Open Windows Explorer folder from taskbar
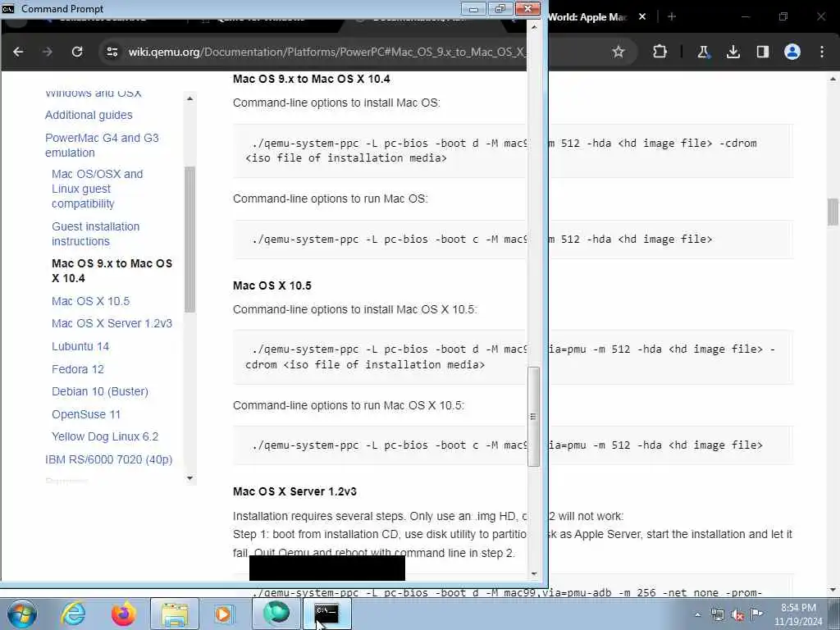Screen dimensions: 840x630 (x=175, y=614)
